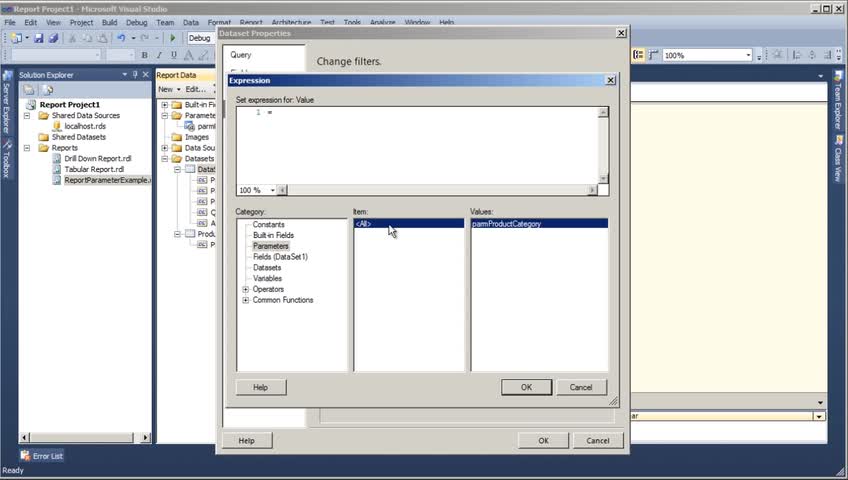Click expression editor vertical scrollbar down arrow
848x480 pixels.
[x=604, y=179]
